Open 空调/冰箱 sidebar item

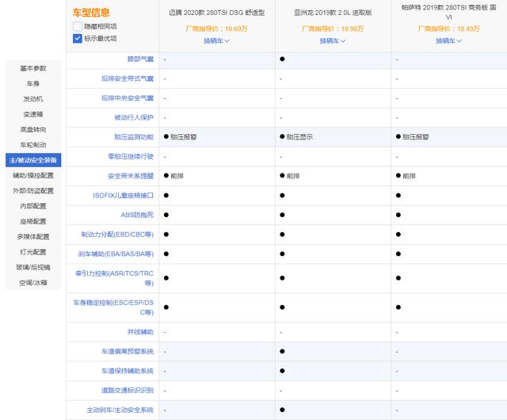33,282
